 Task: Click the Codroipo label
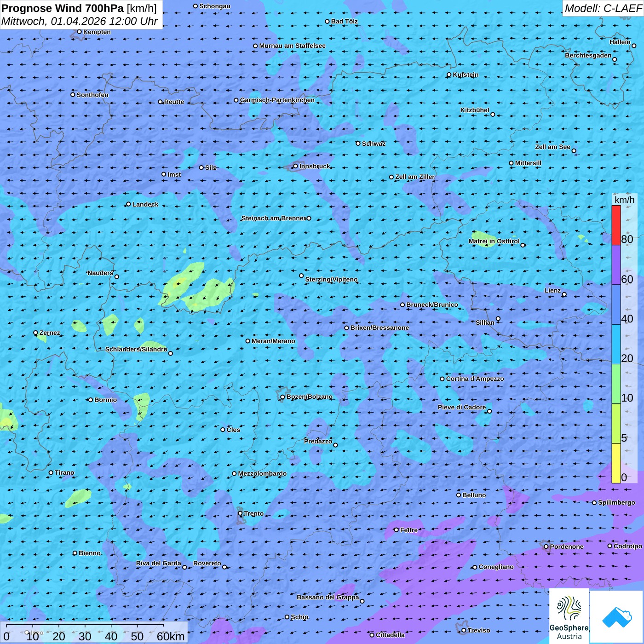(x=628, y=546)
